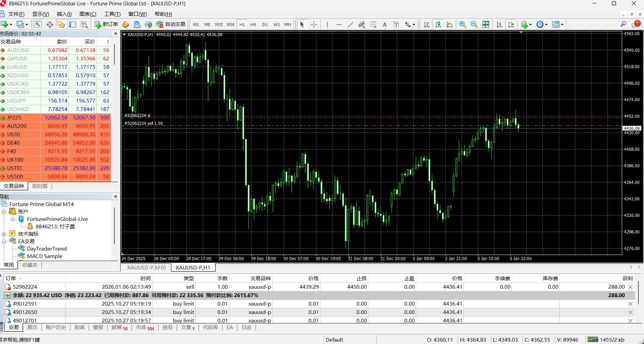
Task: Open the 图表(C) menu
Action: click(x=88, y=14)
